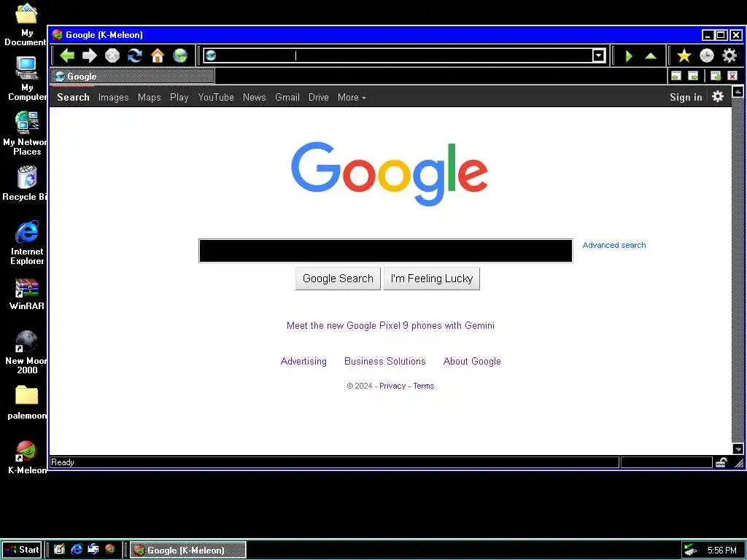Stop page loading with the X icon
747x560 pixels.
pos(112,55)
